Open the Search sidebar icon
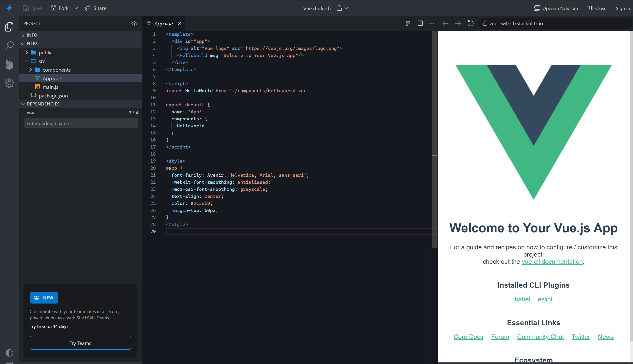633x364 pixels. (9, 45)
